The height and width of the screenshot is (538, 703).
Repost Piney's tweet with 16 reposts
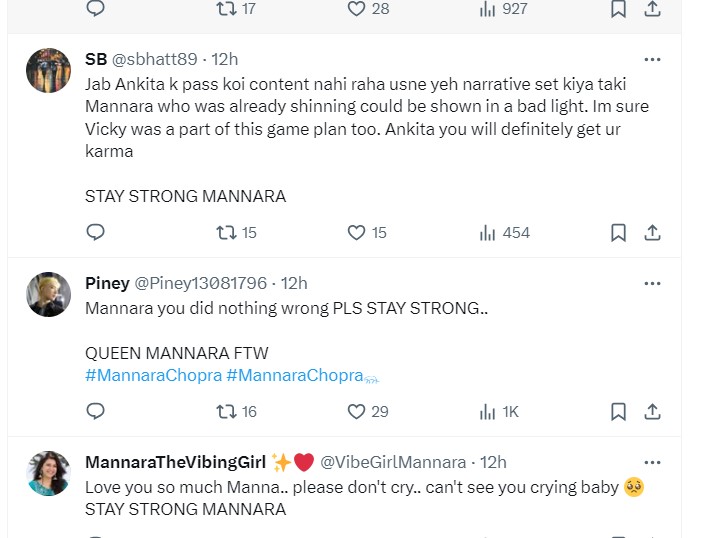(227, 411)
